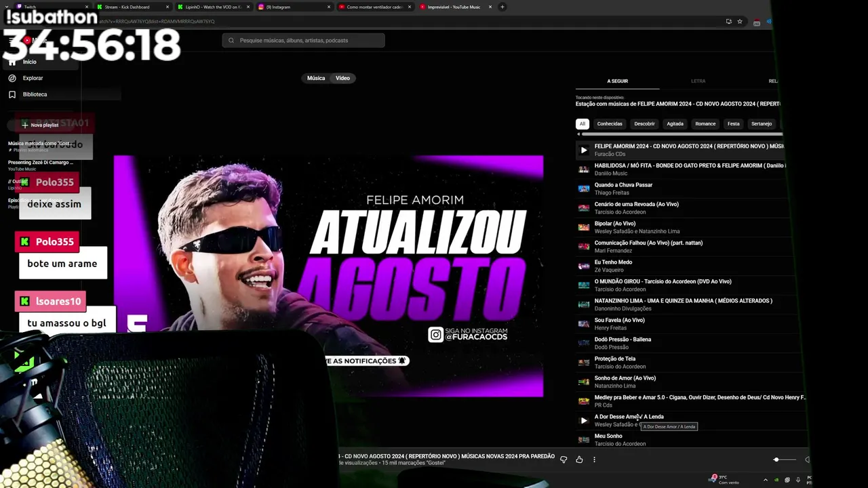This screenshot has height=488, width=868.
Task: Open the LETRA tab
Action: [x=698, y=81]
